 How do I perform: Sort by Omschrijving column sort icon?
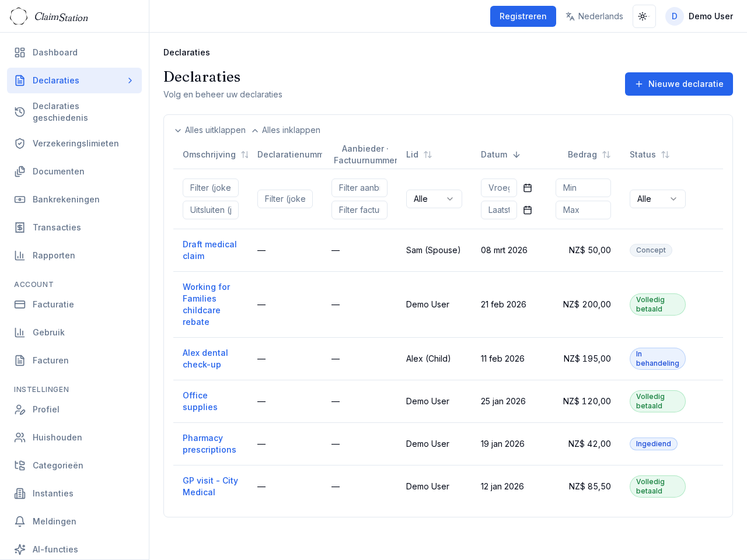tap(245, 155)
